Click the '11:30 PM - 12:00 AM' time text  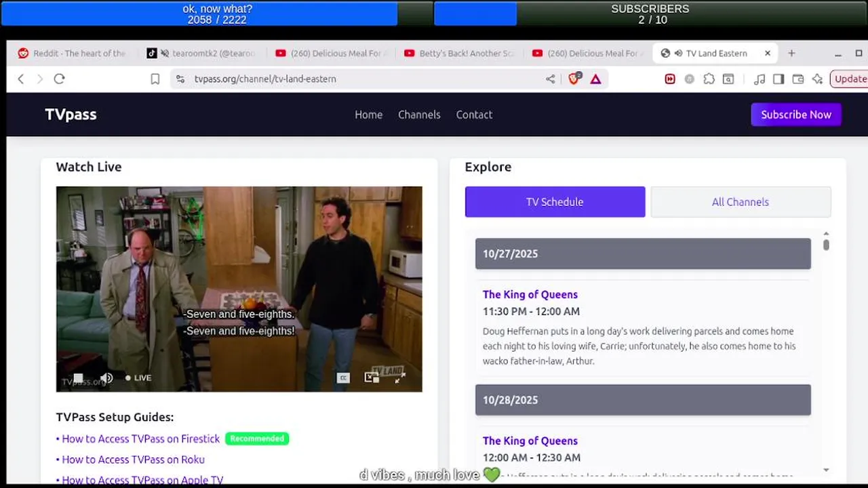click(531, 312)
